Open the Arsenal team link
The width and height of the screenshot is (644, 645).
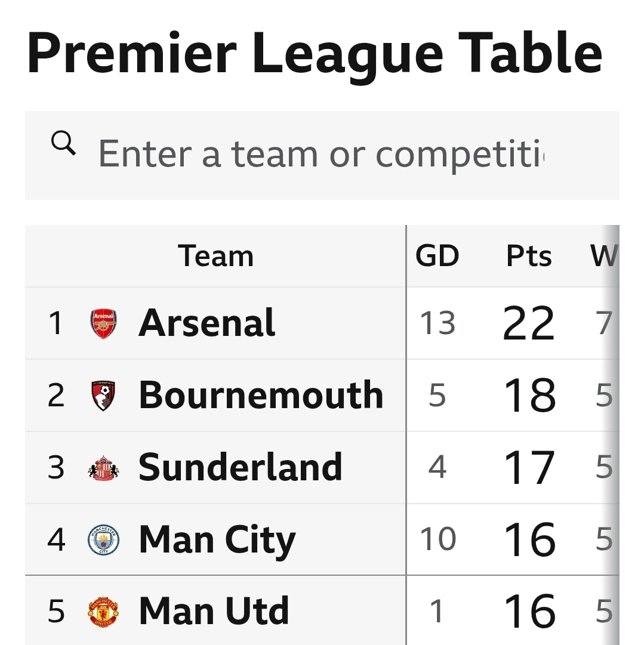coord(207,323)
